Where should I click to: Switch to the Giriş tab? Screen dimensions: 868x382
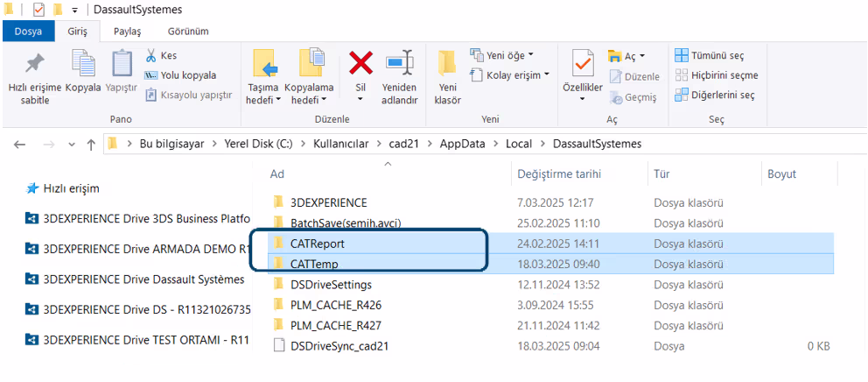click(x=78, y=32)
